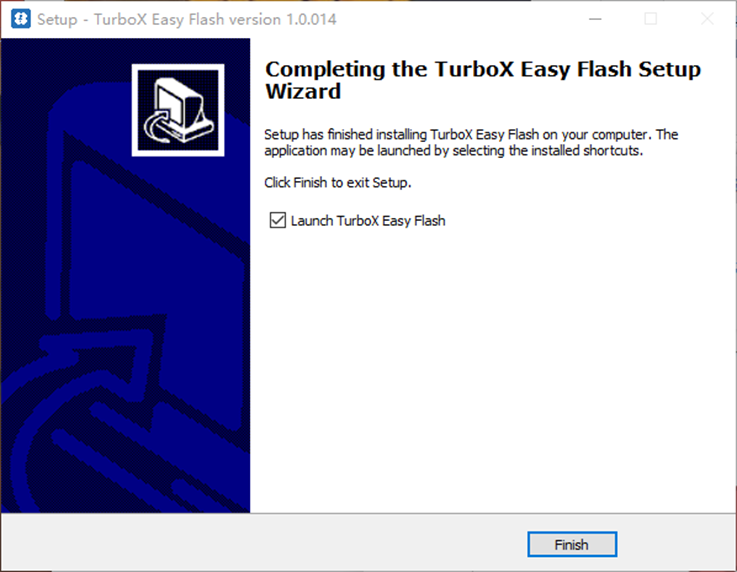Click the version 1.0.014 text in title bar
Screen dimensions: 737x572
click(x=282, y=19)
